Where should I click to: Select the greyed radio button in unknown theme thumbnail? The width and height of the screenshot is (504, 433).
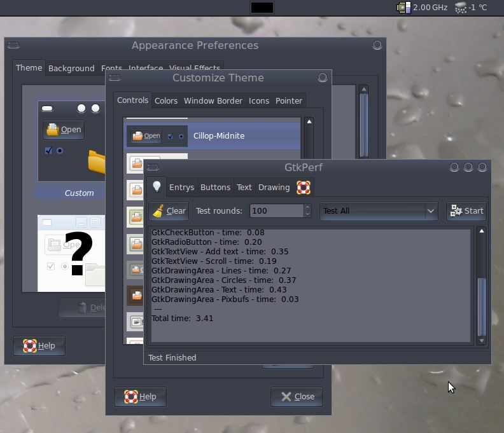tap(65, 266)
